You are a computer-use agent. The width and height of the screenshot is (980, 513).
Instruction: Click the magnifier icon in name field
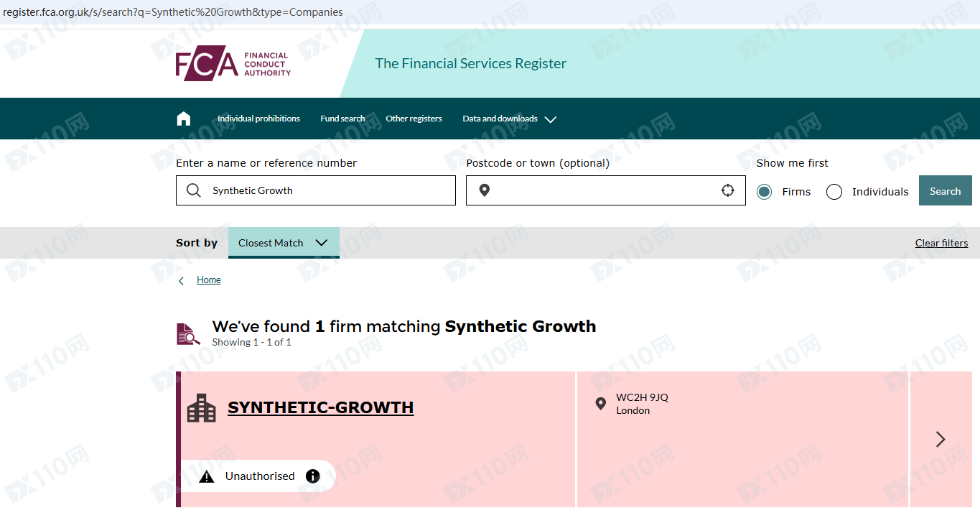(x=194, y=190)
